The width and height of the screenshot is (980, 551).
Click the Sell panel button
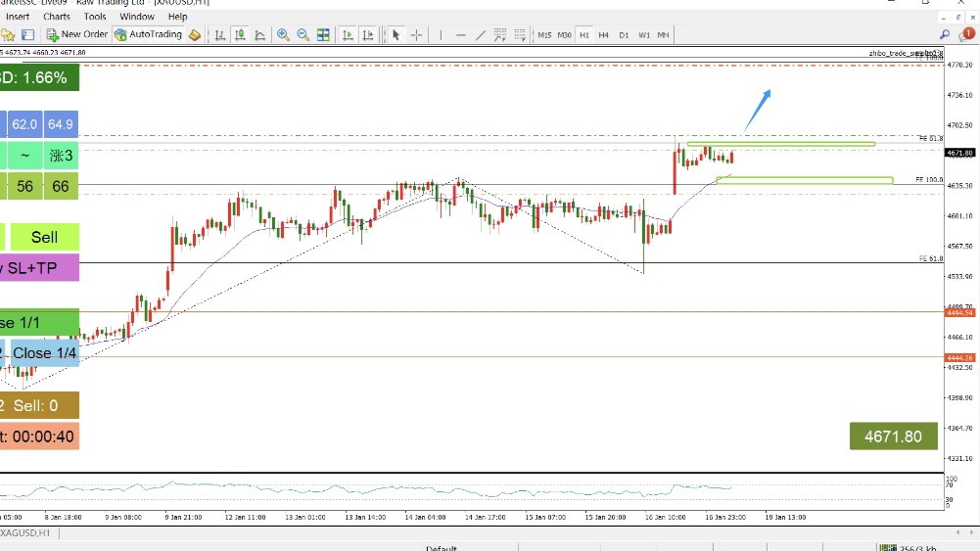[x=44, y=238]
